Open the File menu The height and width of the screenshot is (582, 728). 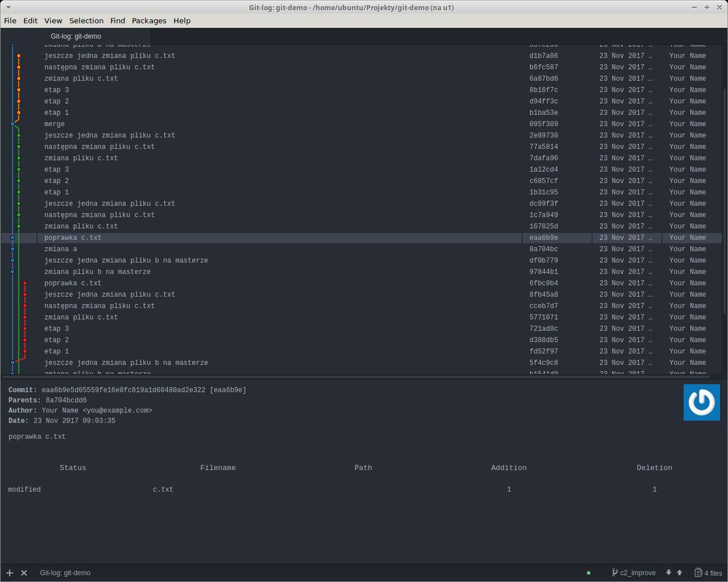coord(10,20)
